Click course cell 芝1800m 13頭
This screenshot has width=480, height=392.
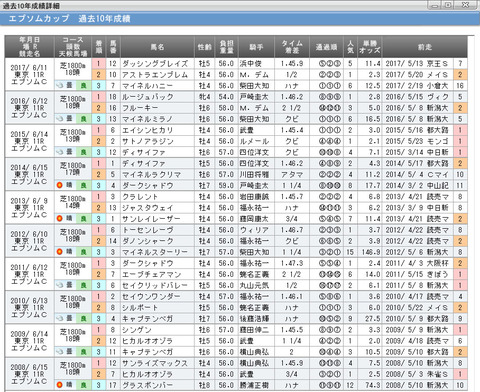pyautogui.click(x=73, y=136)
